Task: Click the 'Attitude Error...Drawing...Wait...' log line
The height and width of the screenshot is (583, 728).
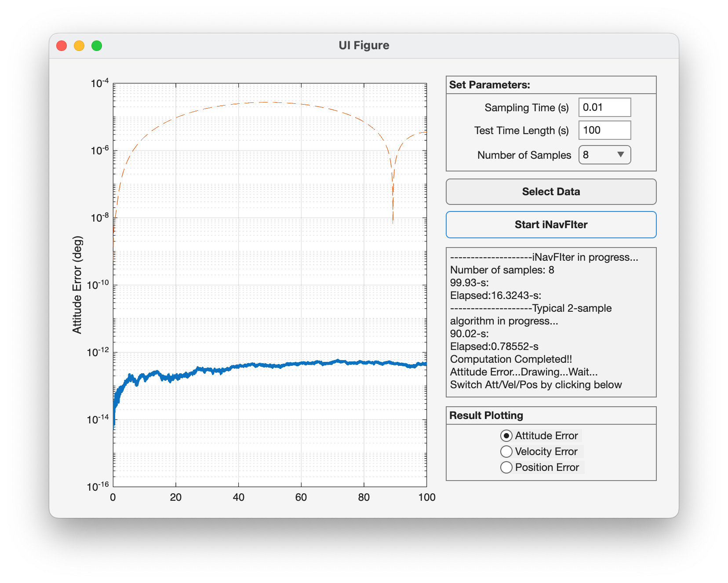Action: [x=524, y=372]
